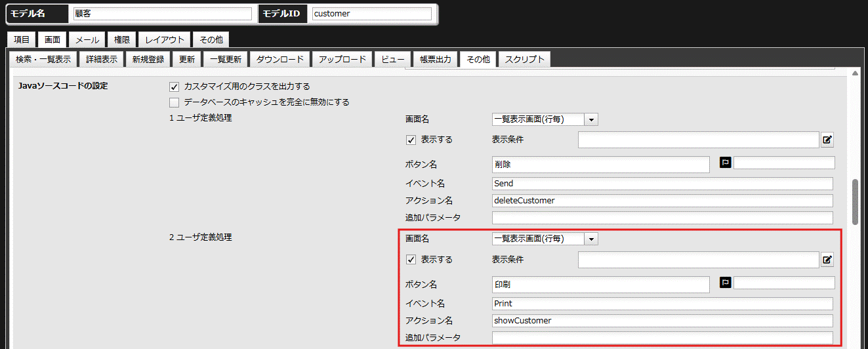868x349 pixels.
Task: Click ボタン名 field containing 削除
Action: (x=601, y=165)
